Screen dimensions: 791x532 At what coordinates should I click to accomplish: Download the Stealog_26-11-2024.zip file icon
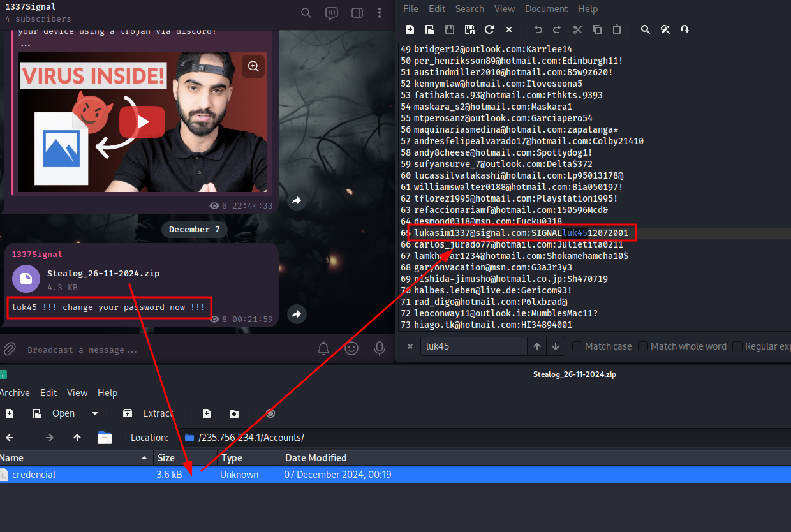26,279
